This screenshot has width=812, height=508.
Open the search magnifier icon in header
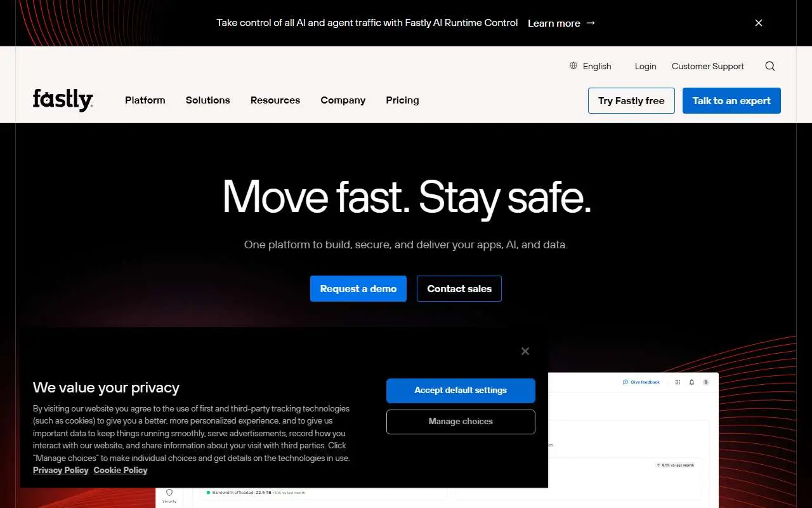click(770, 66)
